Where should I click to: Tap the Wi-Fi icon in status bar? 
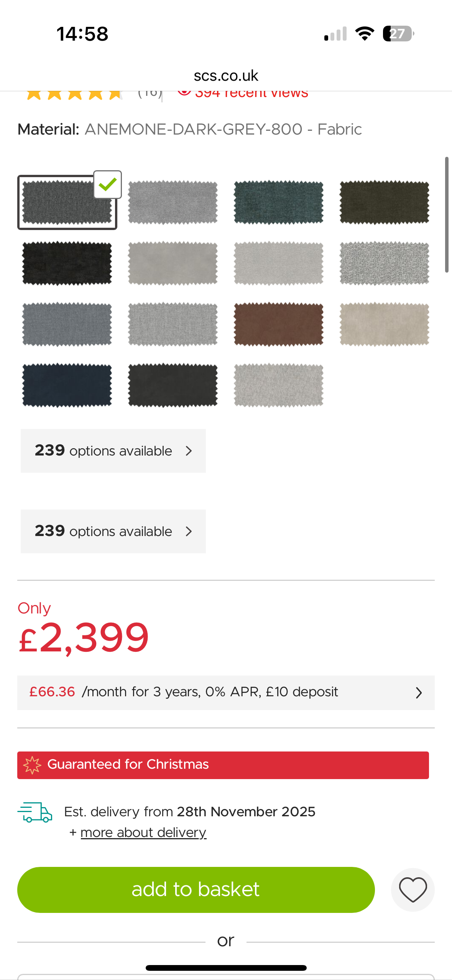pyautogui.click(x=365, y=34)
